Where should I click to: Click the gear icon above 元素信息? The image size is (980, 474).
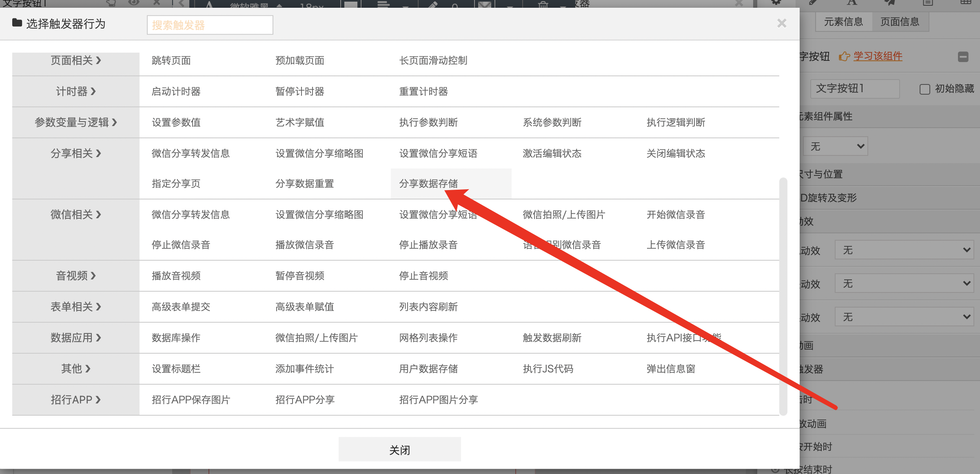point(776,2)
